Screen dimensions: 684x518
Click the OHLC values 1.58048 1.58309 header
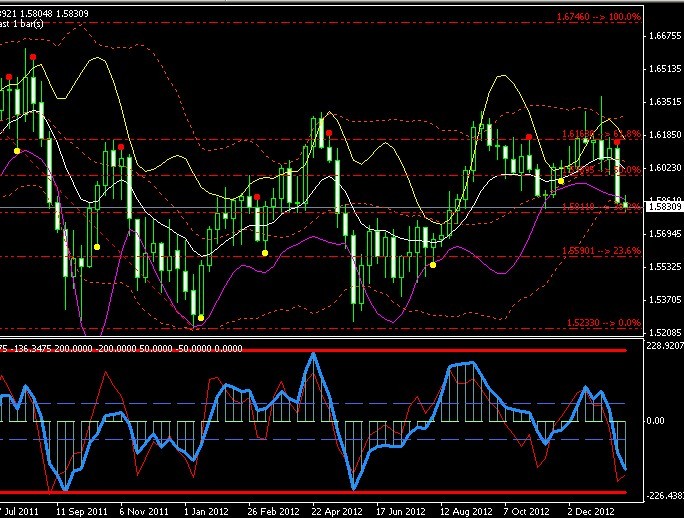point(54,14)
